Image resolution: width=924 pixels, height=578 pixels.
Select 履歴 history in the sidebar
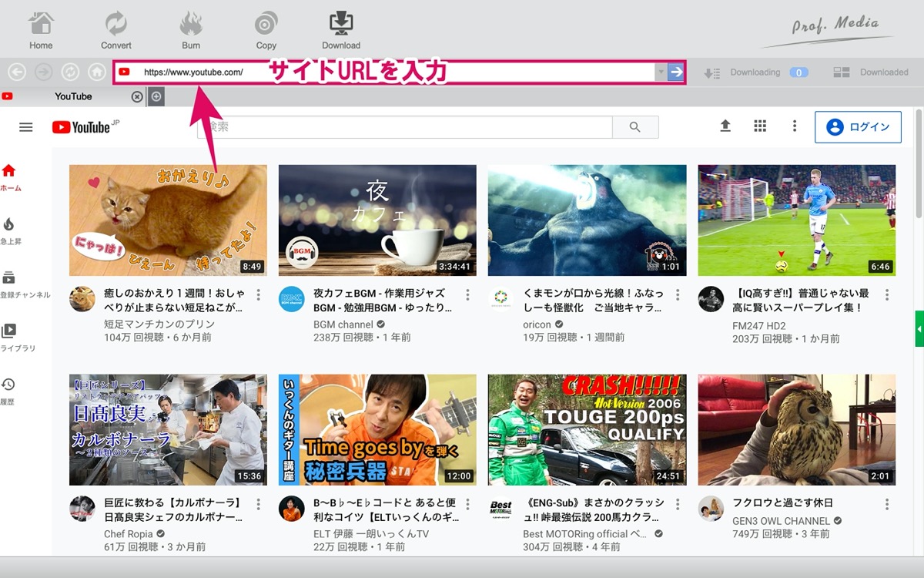8,391
